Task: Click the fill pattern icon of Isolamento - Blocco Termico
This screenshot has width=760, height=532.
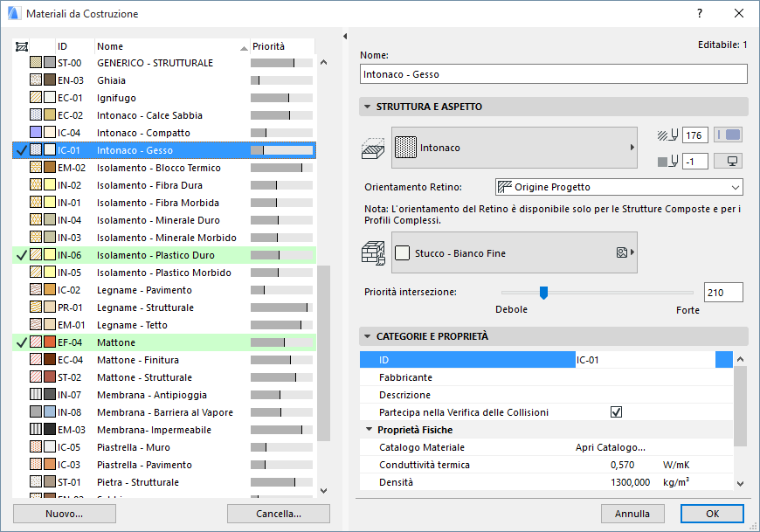Action: coord(36,168)
